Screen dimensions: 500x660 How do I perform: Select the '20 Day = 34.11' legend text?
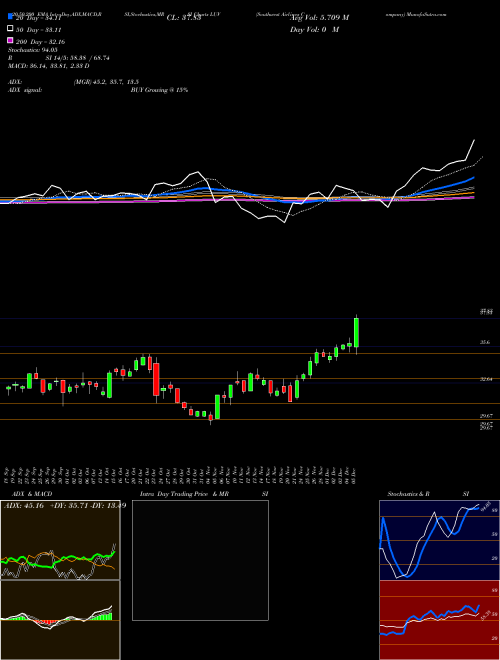(x=38, y=18)
